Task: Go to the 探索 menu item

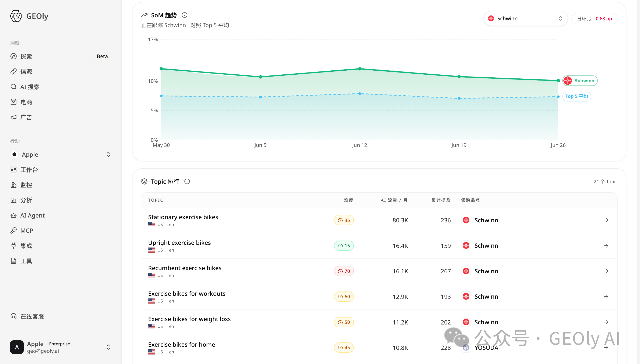Action: tap(26, 56)
